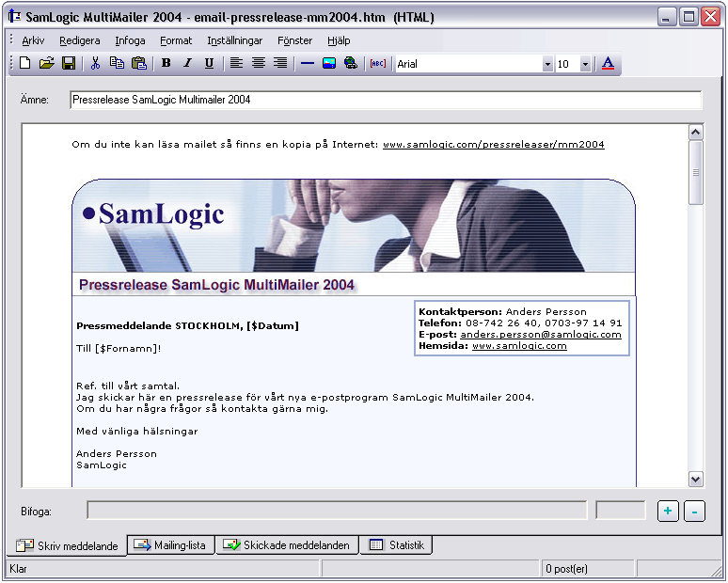Open the Hjälp menu
The width and height of the screenshot is (728, 583).
(339, 40)
